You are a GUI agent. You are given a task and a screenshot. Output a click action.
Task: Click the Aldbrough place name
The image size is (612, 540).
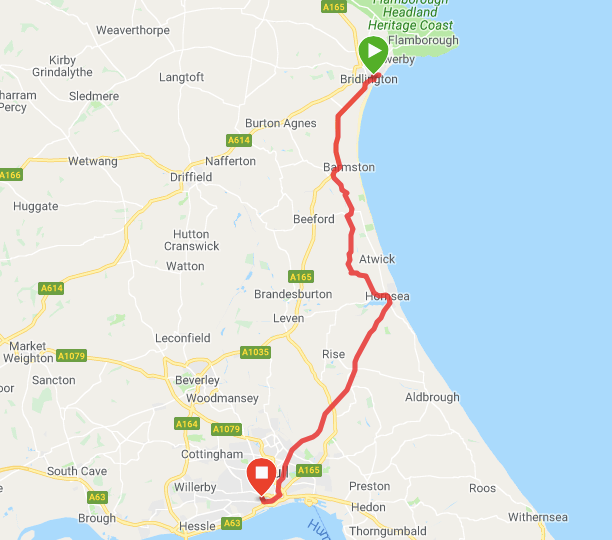point(432,397)
